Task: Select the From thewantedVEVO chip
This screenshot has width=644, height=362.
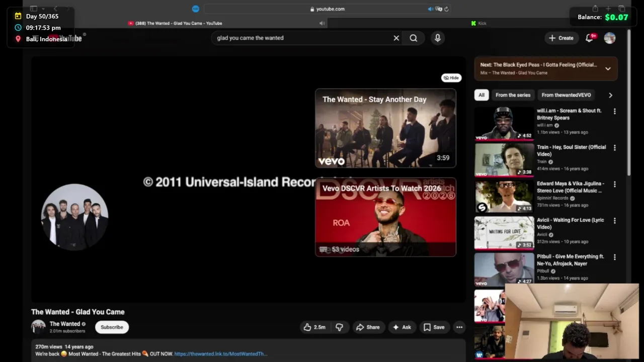Action: pyautogui.click(x=566, y=95)
